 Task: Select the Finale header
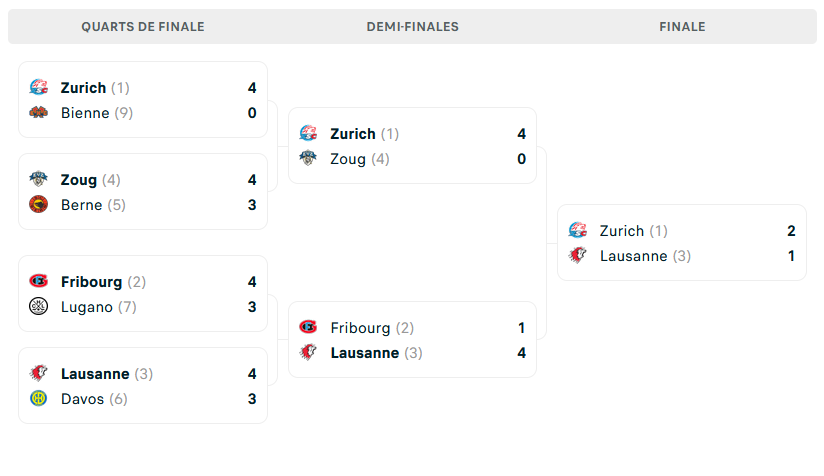[682, 27]
